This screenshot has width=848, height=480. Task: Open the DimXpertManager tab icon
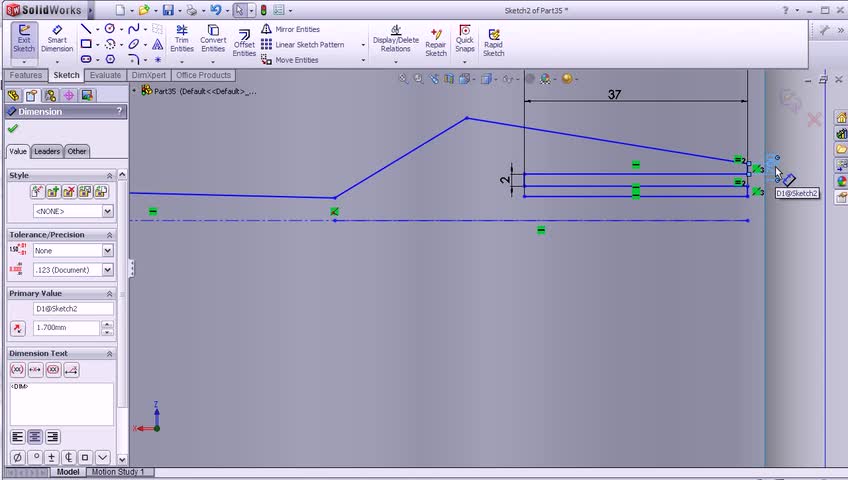tap(69, 96)
